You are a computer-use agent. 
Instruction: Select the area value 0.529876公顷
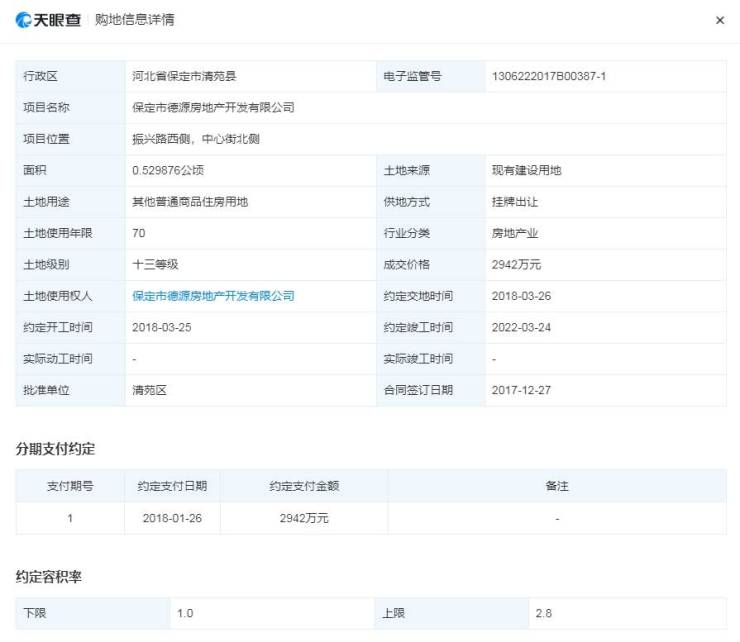tap(168, 170)
